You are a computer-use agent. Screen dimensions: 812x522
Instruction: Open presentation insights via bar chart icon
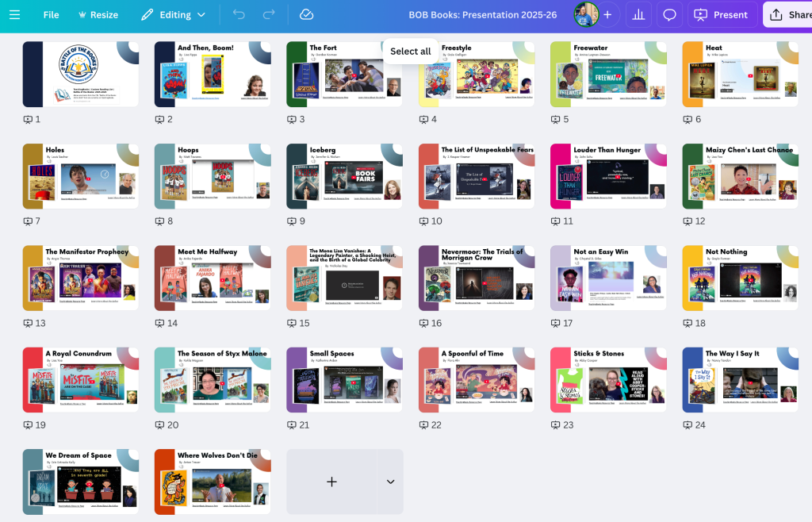[637, 14]
